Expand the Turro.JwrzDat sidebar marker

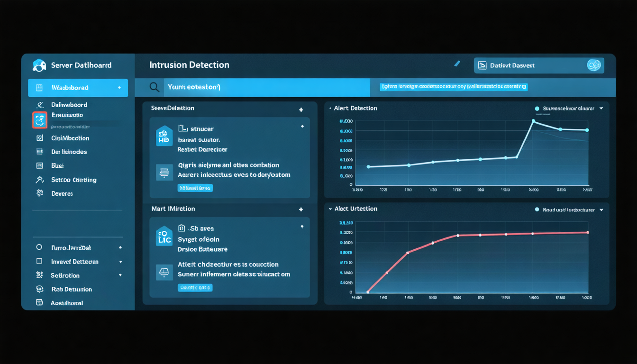point(120,247)
